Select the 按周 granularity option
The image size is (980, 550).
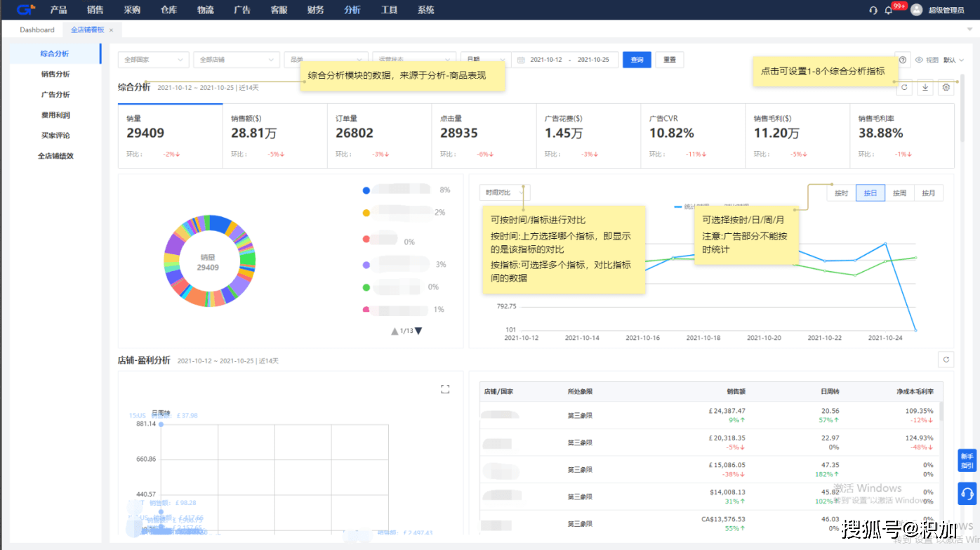click(x=899, y=193)
